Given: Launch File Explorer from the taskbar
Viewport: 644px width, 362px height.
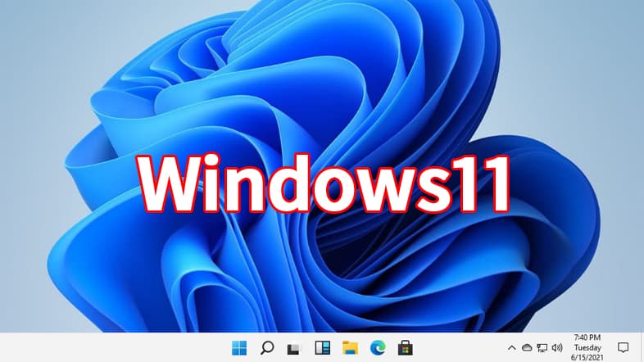Looking at the screenshot, I should coord(351,348).
